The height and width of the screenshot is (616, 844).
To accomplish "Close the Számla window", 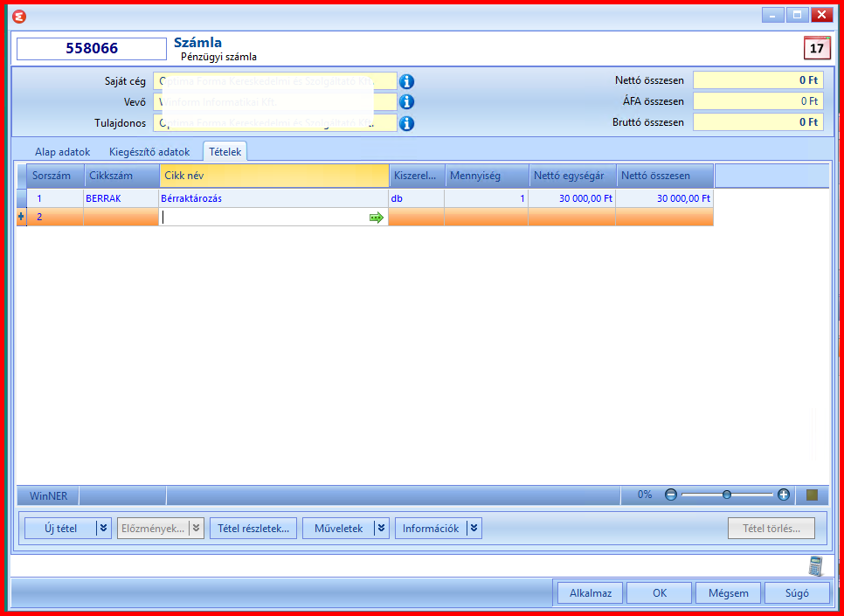I will (821, 15).
